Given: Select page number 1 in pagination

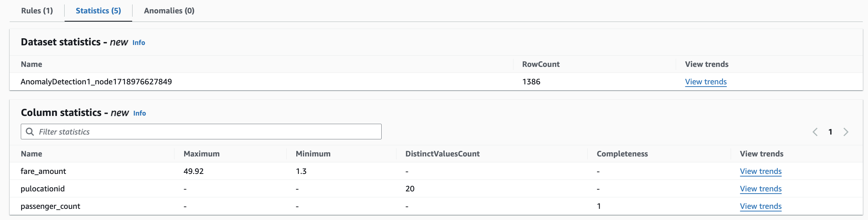Looking at the screenshot, I should (830, 132).
